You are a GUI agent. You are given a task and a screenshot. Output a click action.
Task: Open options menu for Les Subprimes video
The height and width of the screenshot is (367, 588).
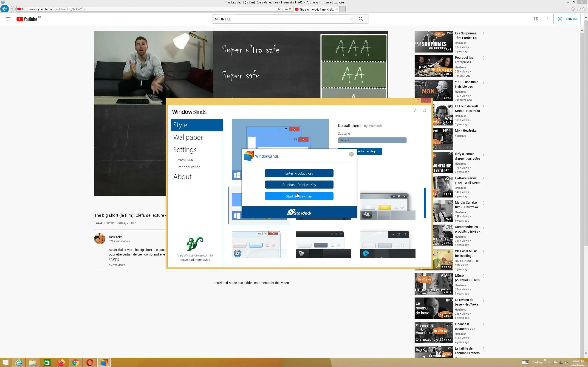click(x=483, y=34)
